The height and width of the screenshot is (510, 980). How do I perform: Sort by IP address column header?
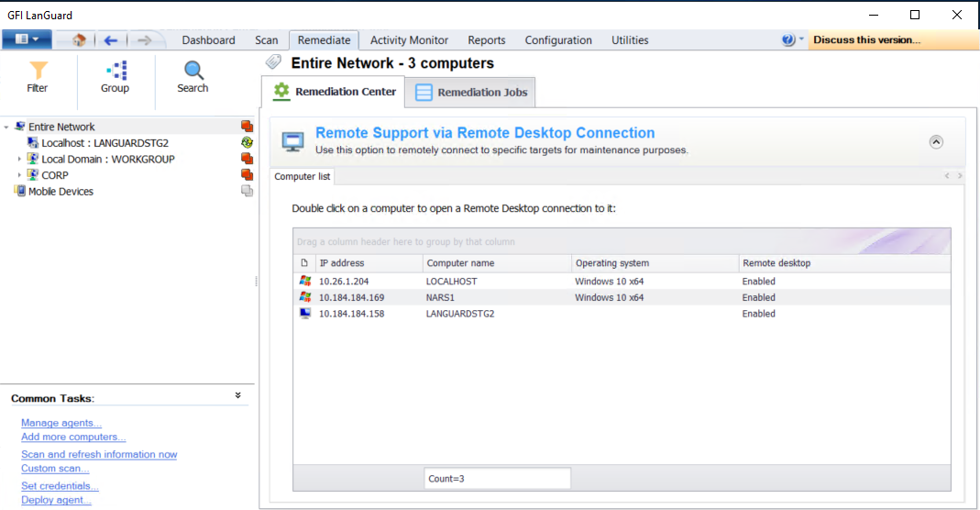[369, 263]
